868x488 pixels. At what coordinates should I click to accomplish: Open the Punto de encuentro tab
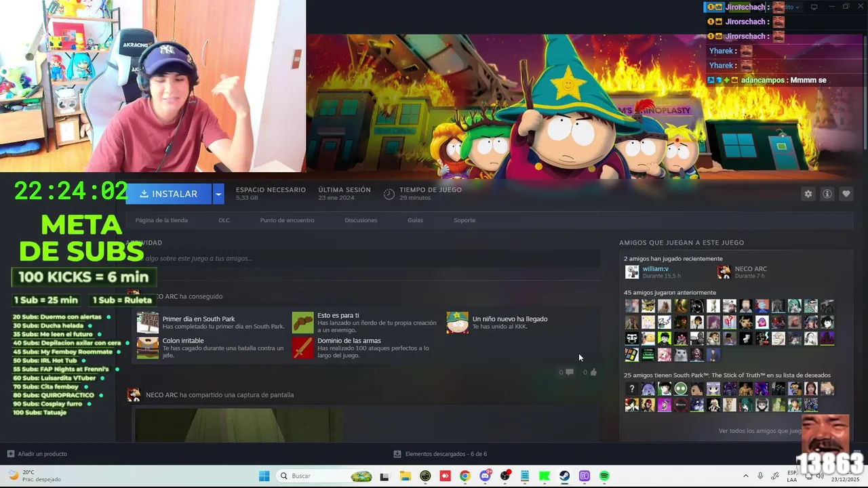coord(287,220)
